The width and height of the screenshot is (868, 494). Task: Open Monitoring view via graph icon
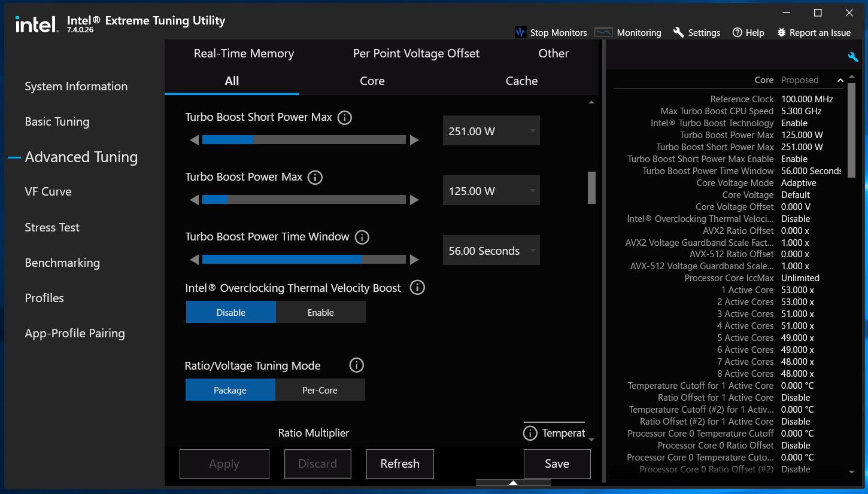(x=603, y=32)
